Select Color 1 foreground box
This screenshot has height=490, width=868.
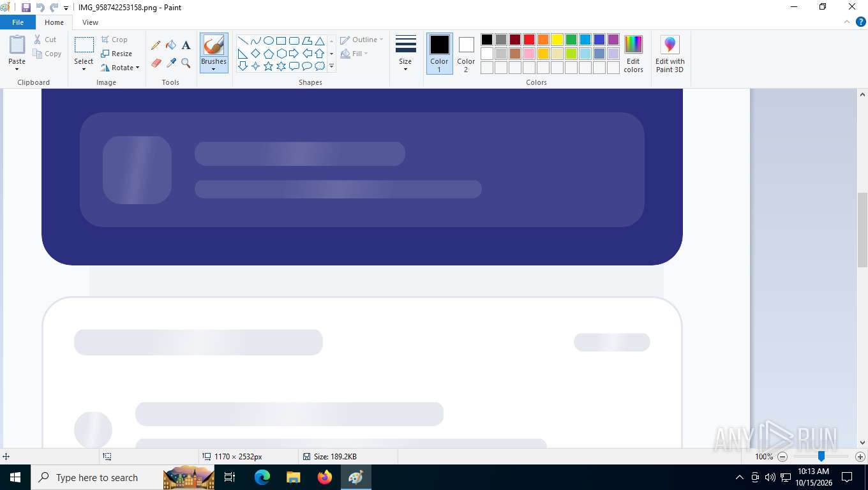point(439,54)
